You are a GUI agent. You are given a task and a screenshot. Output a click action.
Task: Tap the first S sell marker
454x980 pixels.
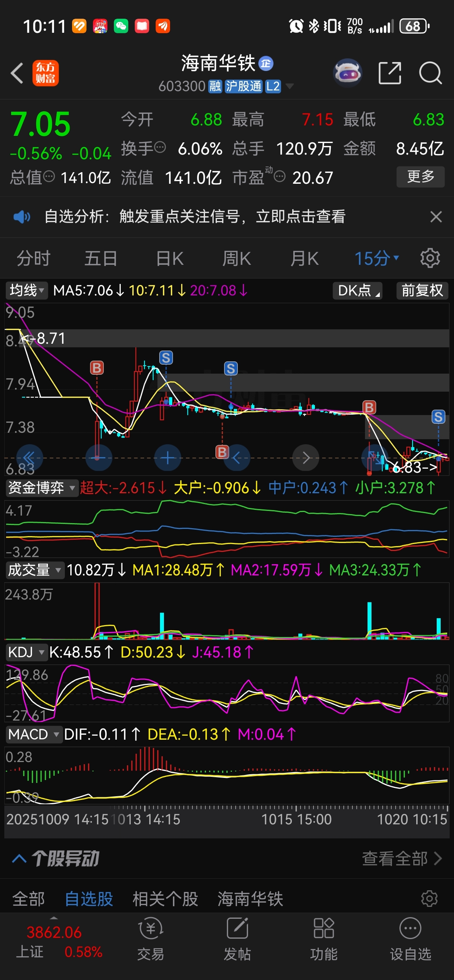click(166, 358)
